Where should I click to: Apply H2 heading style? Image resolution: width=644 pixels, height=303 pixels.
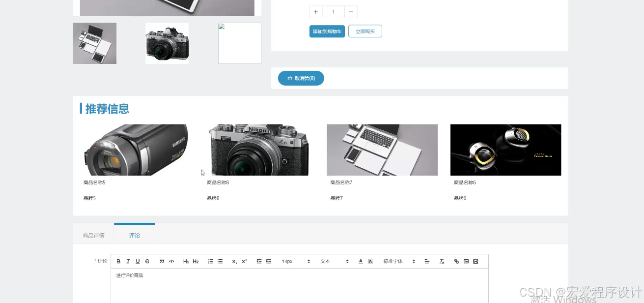196,261
